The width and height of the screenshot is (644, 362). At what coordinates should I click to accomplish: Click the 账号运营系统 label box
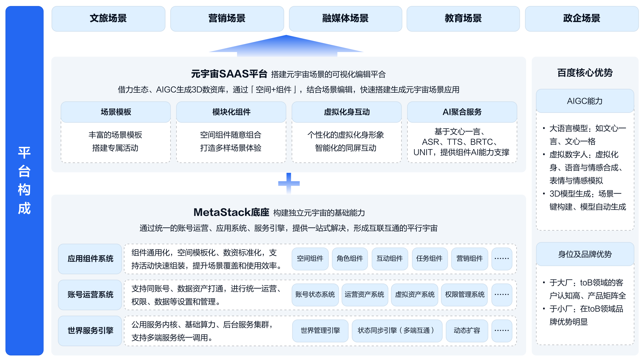pyautogui.click(x=90, y=295)
